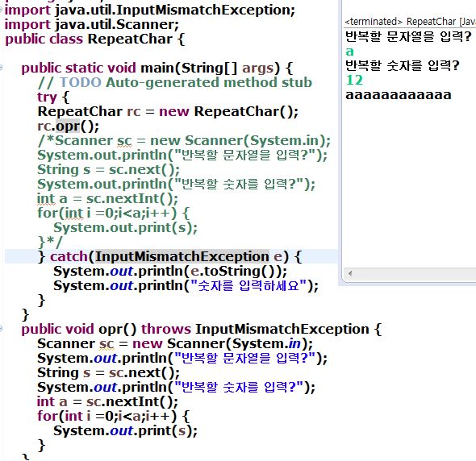Click System.out.print(s) inside opr method
Viewport: 476px width, 461px height.
[125, 431]
